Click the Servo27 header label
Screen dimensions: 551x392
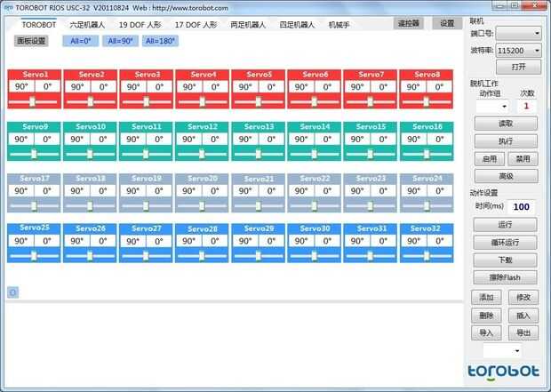pyautogui.click(x=146, y=228)
